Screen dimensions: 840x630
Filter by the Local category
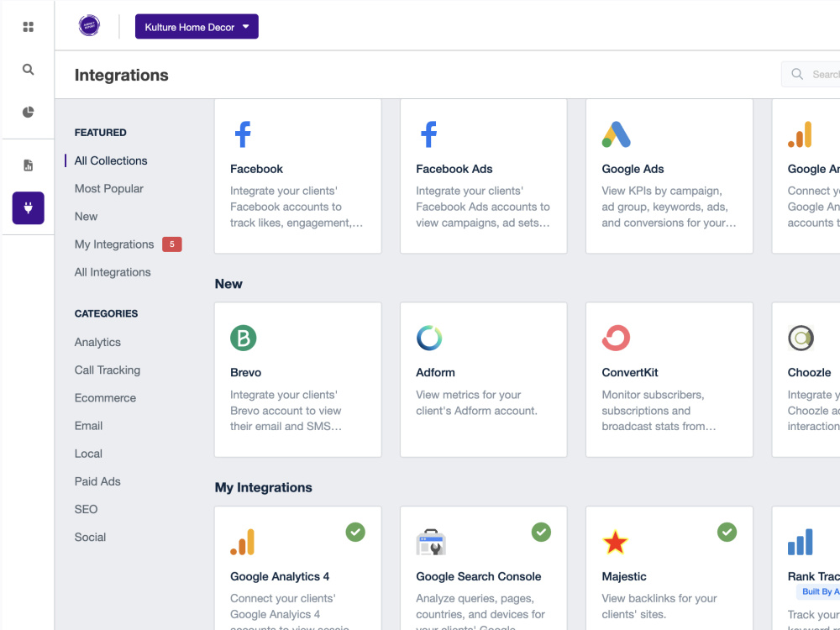(88, 454)
